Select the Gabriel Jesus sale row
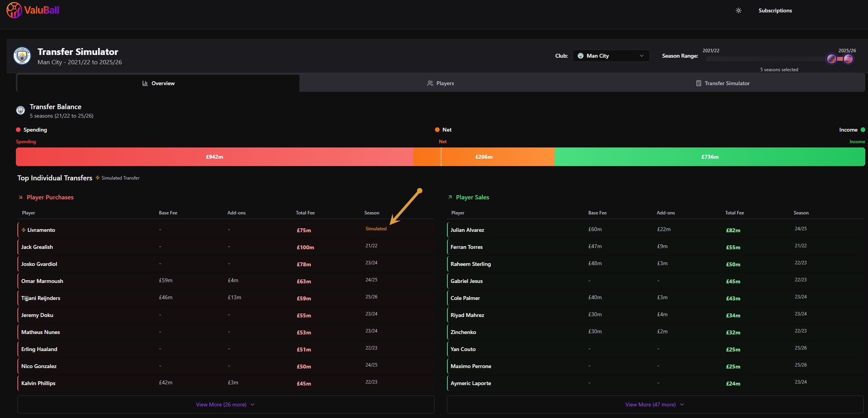This screenshot has width=868, height=418. [655, 281]
